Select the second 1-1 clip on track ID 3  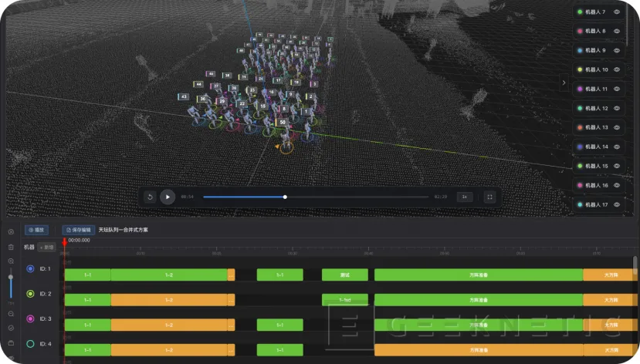point(280,325)
